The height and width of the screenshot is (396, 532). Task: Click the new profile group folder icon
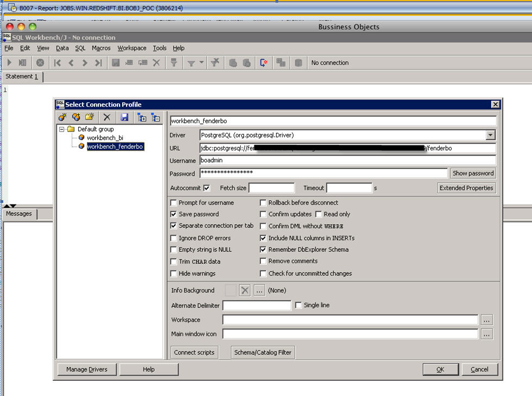click(x=90, y=117)
